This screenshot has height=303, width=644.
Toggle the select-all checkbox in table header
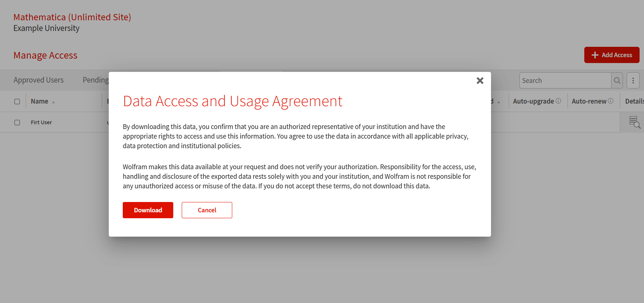(x=17, y=101)
